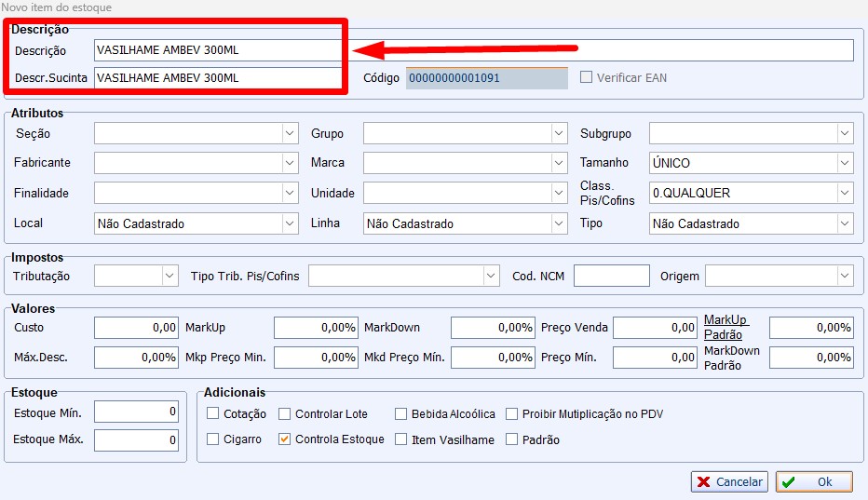868x500 pixels.
Task: Check the Bebida Alcoólica option
Action: pos(400,413)
